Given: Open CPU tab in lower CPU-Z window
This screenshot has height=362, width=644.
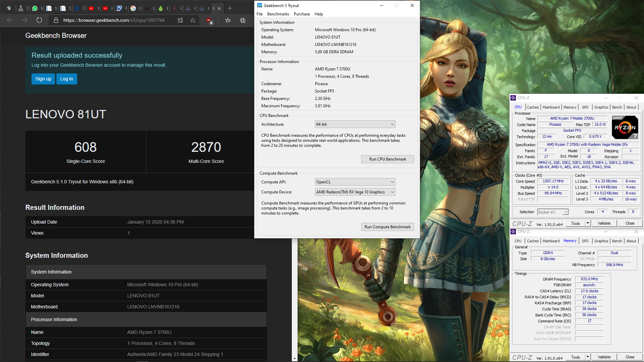Looking at the screenshot, I should 518,241.
